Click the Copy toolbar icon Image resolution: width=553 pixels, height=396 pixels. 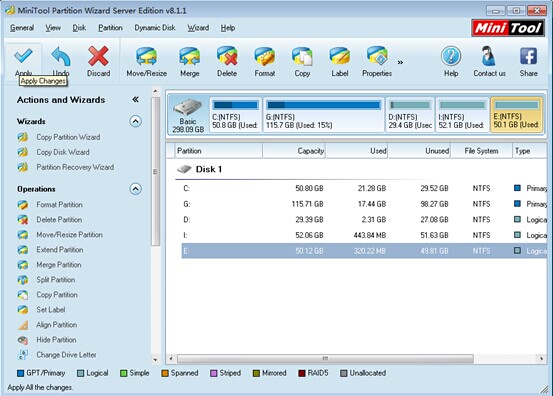coord(302,57)
